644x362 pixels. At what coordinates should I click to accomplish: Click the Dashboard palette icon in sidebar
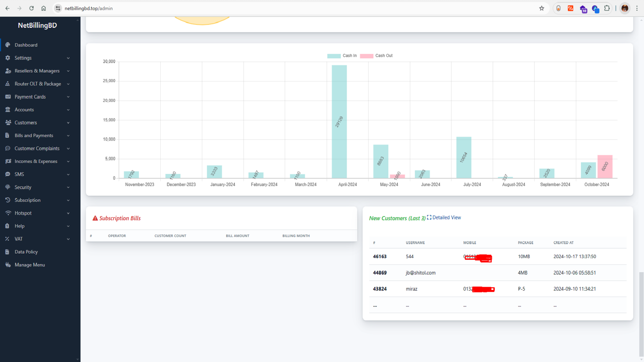(x=8, y=45)
